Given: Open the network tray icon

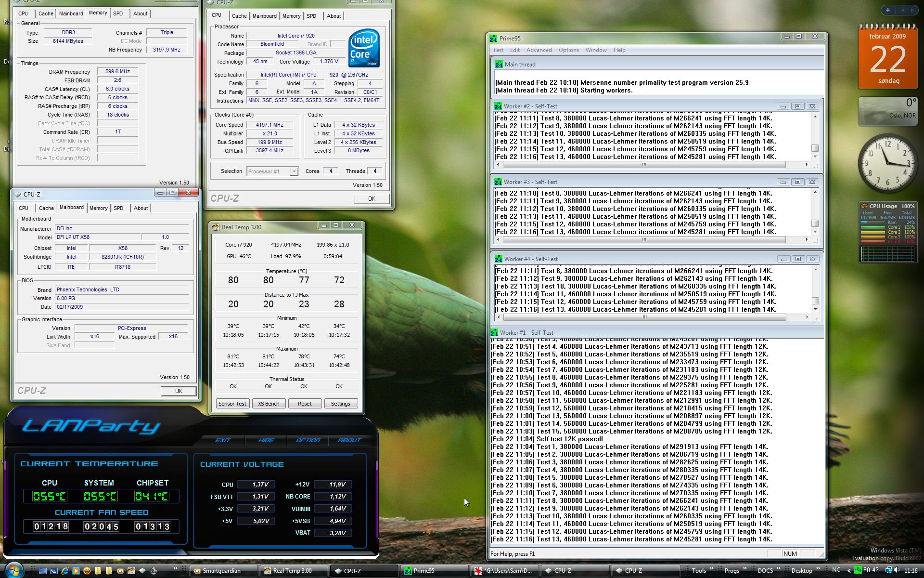Looking at the screenshot, I should tap(888, 570).
